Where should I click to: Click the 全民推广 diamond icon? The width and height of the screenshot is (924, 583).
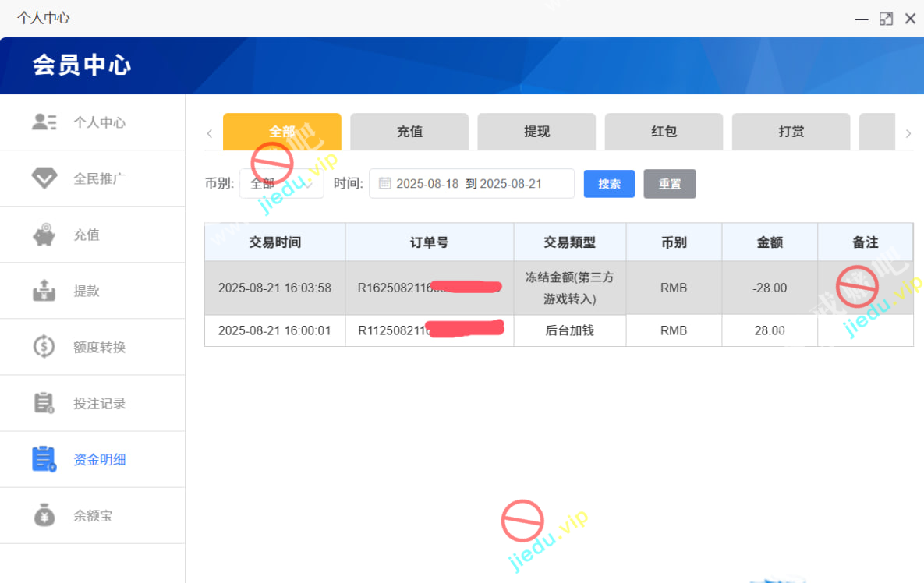(44, 178)
